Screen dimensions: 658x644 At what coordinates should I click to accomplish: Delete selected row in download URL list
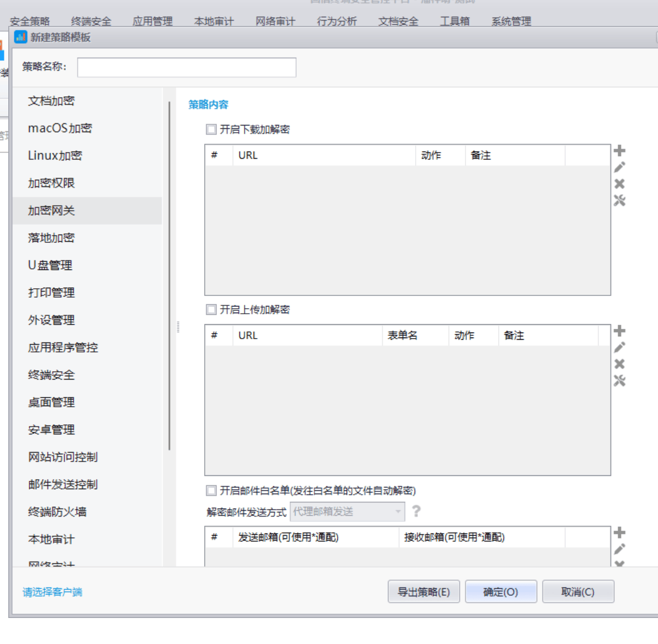click(x=620, y=184)
